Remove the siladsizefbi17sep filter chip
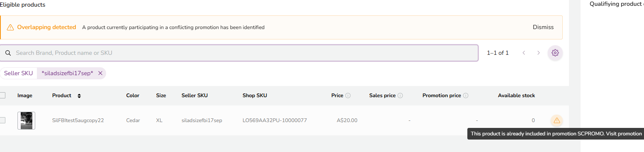 100,73
